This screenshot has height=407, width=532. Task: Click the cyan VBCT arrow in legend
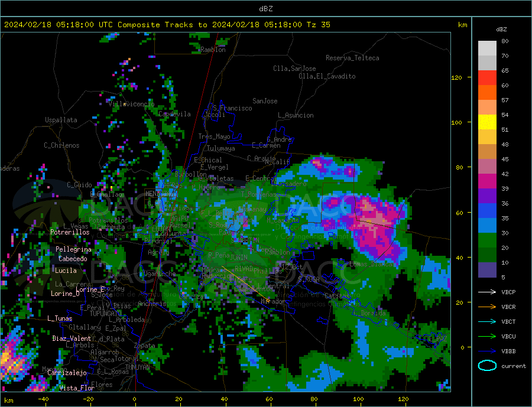tap(487, 321)
